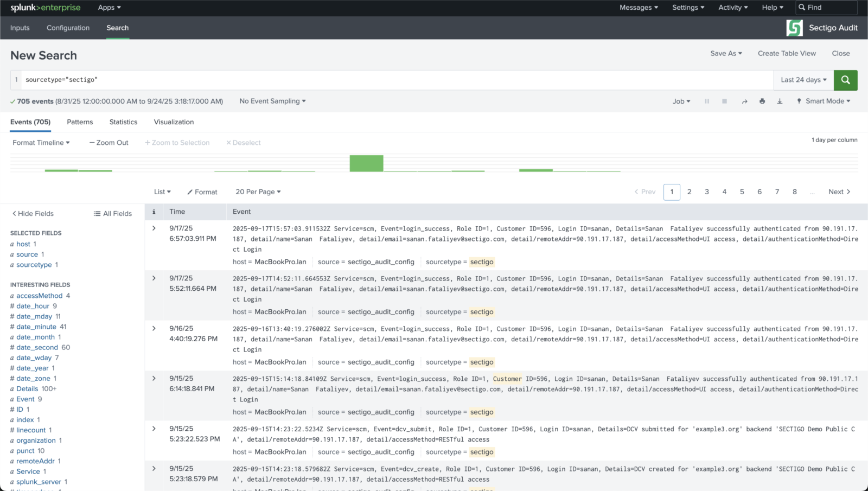Click the Create Table View button
The image size is (868, 491).
[x=786, y=53]
